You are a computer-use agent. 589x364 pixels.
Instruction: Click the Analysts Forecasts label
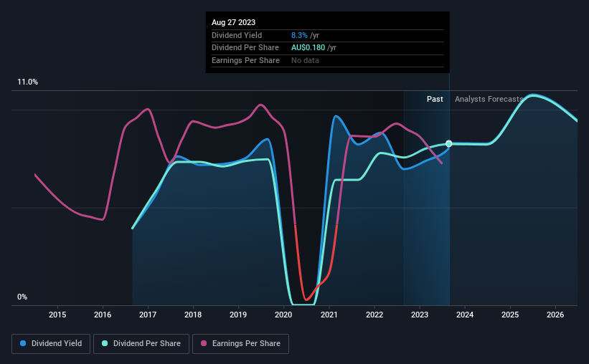(489, 99)
